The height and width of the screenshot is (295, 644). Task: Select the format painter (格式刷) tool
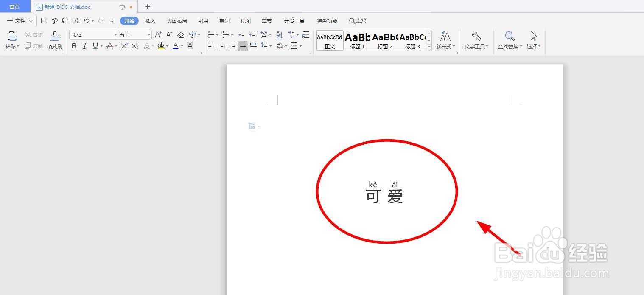(54, 40)
